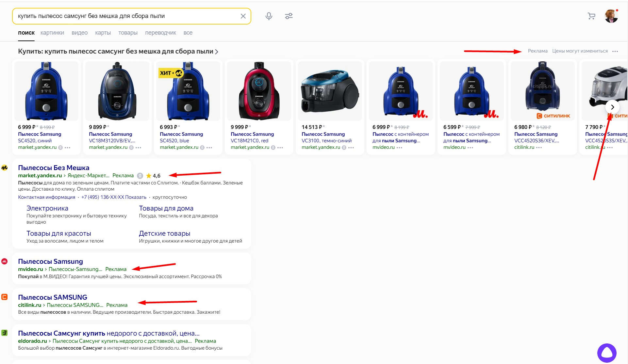Open 'Пылесосы Samsung' mvideo.ru result

[50, 261]
